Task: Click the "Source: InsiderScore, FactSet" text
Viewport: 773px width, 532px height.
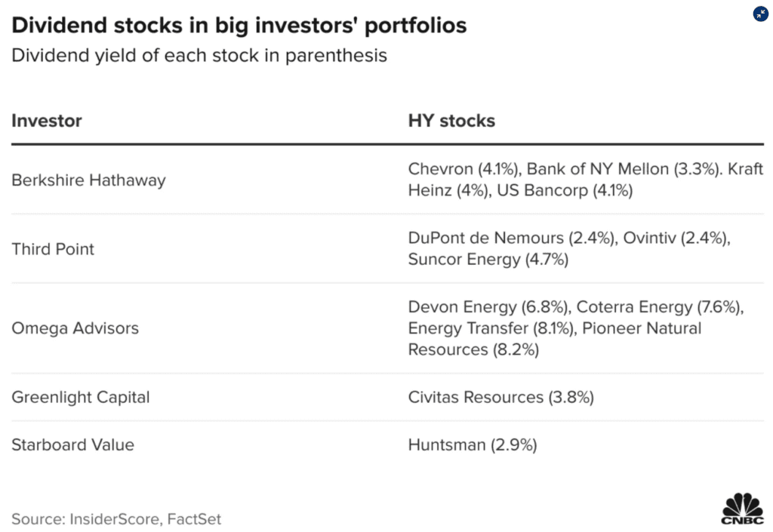Action: pyautogui.click(x=116, y=518)
